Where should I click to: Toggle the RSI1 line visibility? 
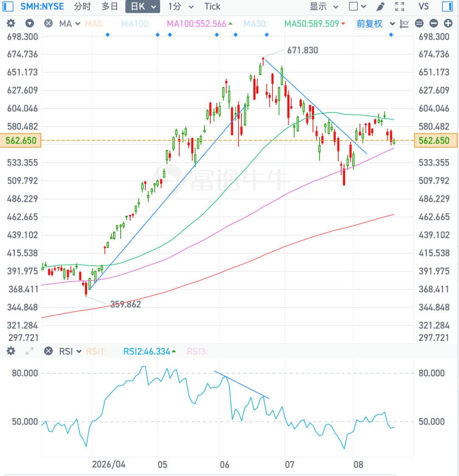coord(96,351)
